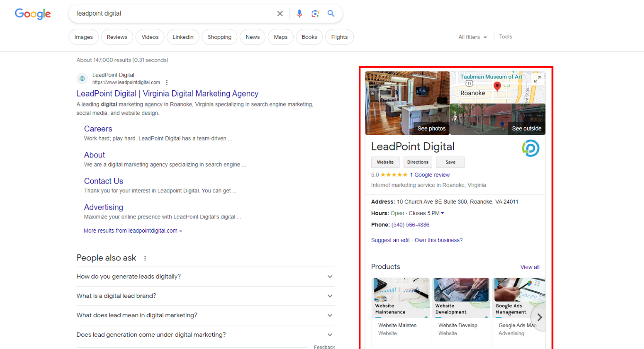Click Internet marketing service in Roanoke text
Image resolution: width=644 pixels, height=349 pixels.
(x=428, y=185)
